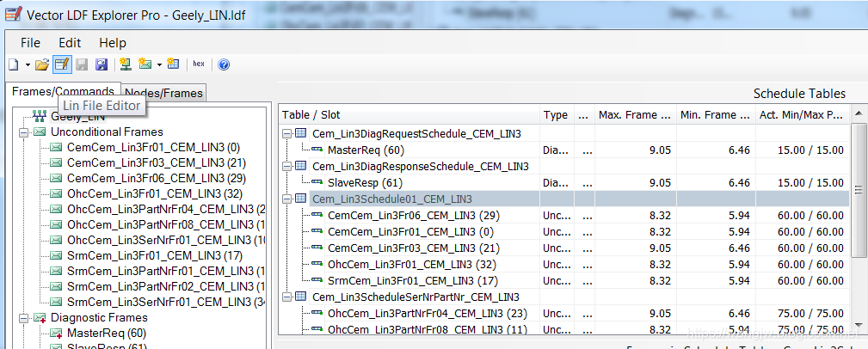868x349 pixels.
Task: Click the schedule table scrollbar up arrow
Action: pos(858,114)
